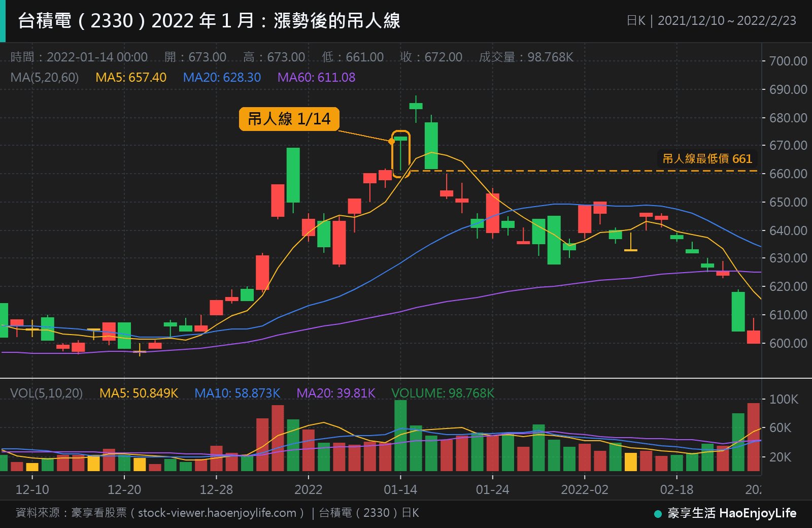Click the 成交量：98.768K readout
The width and height of the screenshot is (812, 528).
526,57
